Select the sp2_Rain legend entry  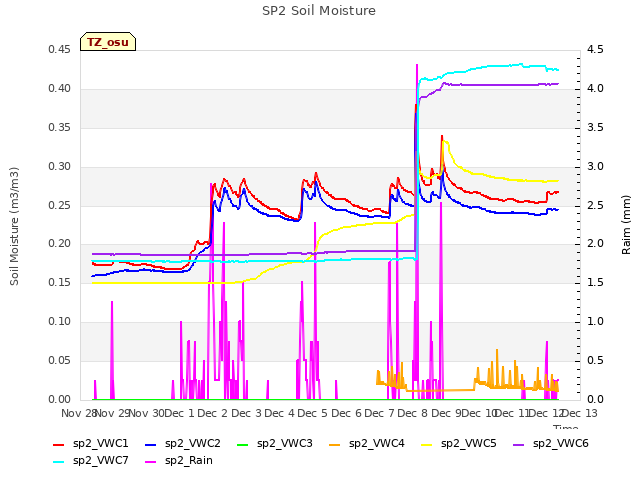tap(179, 460)
